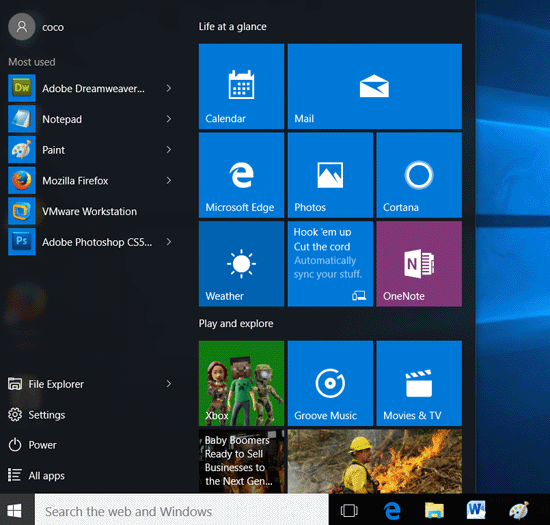Open Word from the taskbar

476,510
